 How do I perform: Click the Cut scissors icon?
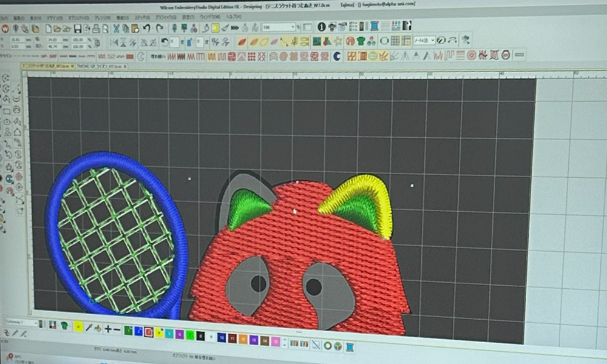pyautogui.click(x=116, y=29)
